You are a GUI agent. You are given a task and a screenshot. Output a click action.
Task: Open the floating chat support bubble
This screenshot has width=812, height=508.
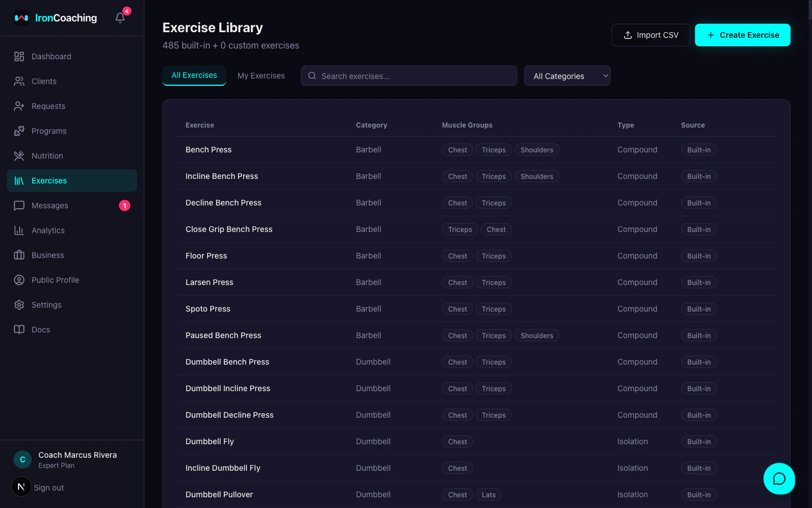[779, 479]
